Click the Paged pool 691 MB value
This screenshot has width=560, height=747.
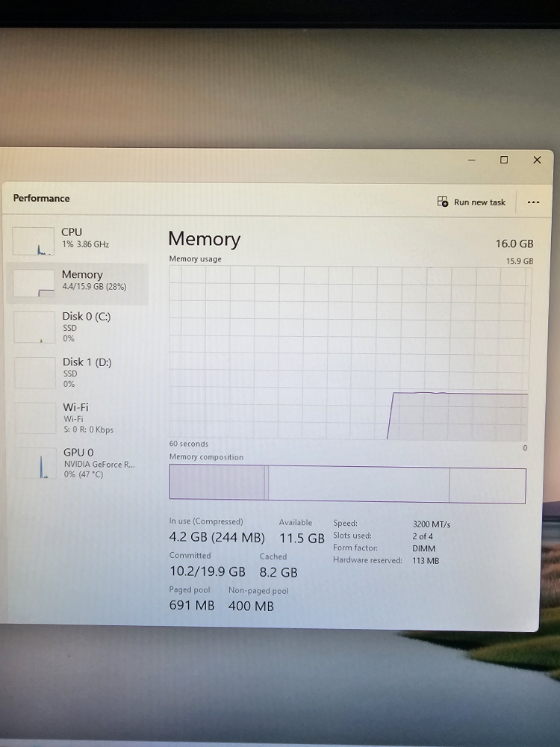pos(192,606)
